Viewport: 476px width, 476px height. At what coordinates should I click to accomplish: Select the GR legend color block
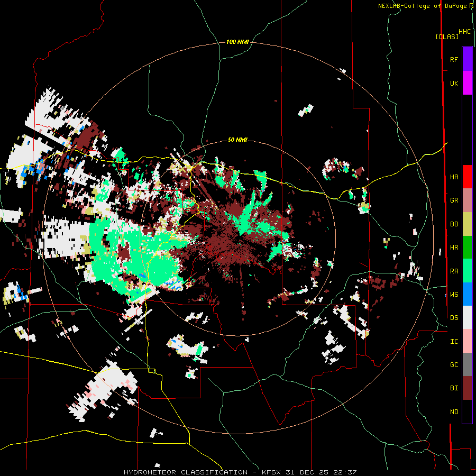click(x=467, y=200)
